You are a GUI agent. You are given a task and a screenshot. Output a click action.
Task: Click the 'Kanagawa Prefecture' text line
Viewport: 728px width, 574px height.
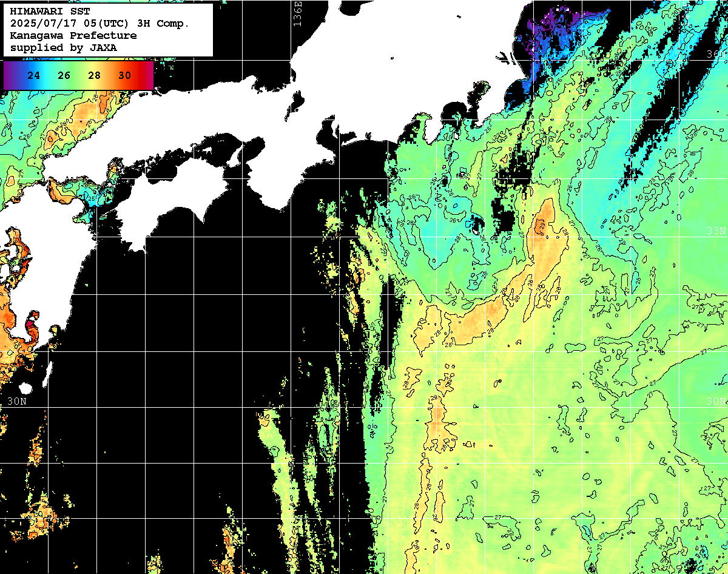pyautogui.click(x=73, y=36)
